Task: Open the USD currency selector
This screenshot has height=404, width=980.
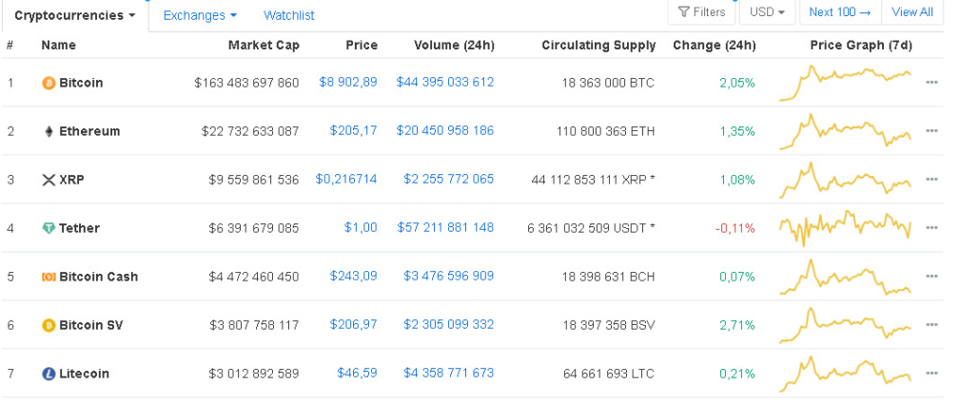Action: click(x=767, y=12)
